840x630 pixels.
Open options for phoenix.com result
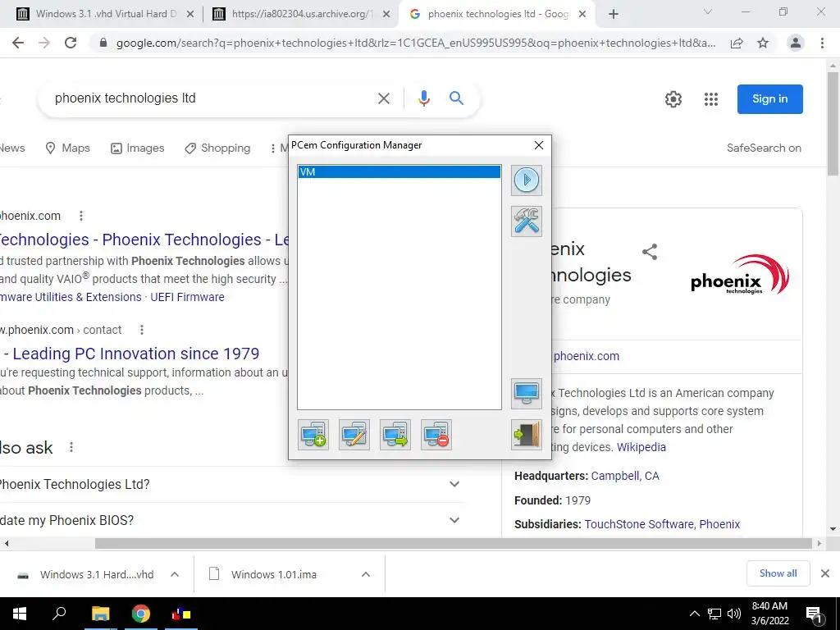[81, 216]
